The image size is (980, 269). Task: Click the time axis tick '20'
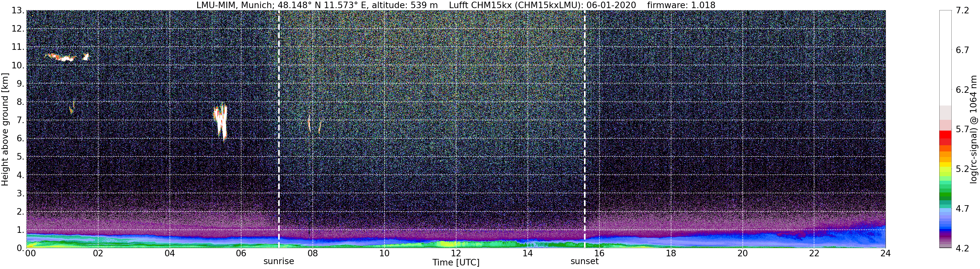(x=742, y=253)
